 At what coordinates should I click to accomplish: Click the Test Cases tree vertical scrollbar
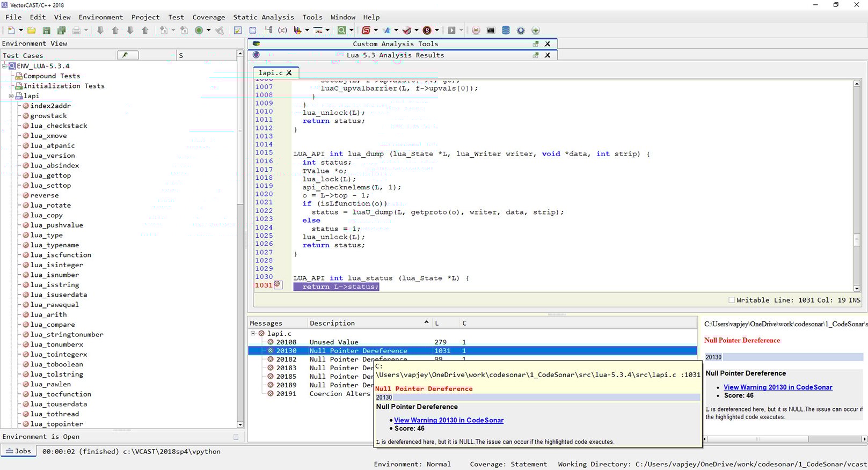(240, 239)
